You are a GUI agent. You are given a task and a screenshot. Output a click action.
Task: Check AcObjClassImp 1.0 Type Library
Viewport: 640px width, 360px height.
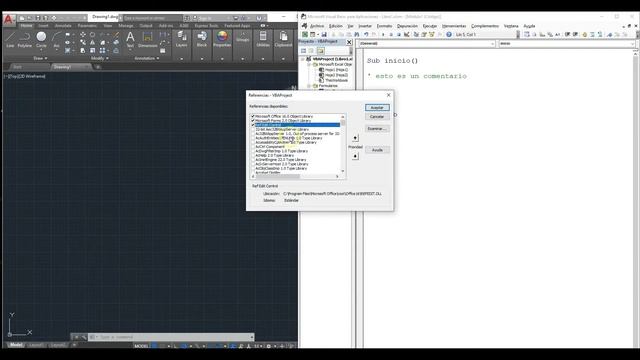[x=253, y=168]
